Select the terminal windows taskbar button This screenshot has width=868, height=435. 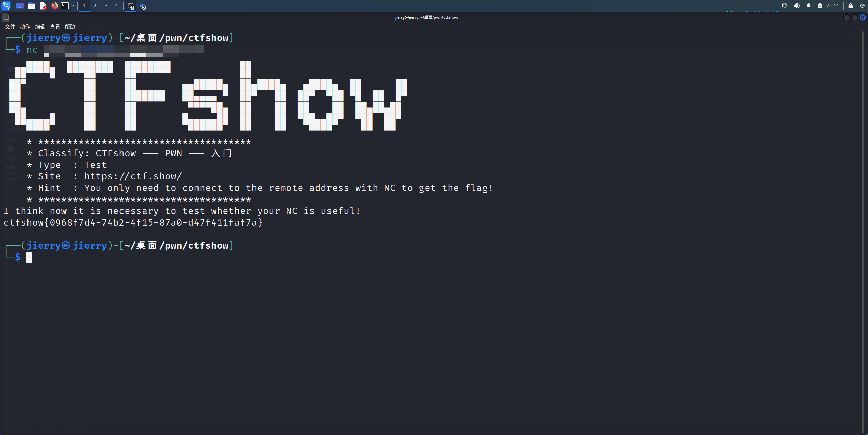131,6
